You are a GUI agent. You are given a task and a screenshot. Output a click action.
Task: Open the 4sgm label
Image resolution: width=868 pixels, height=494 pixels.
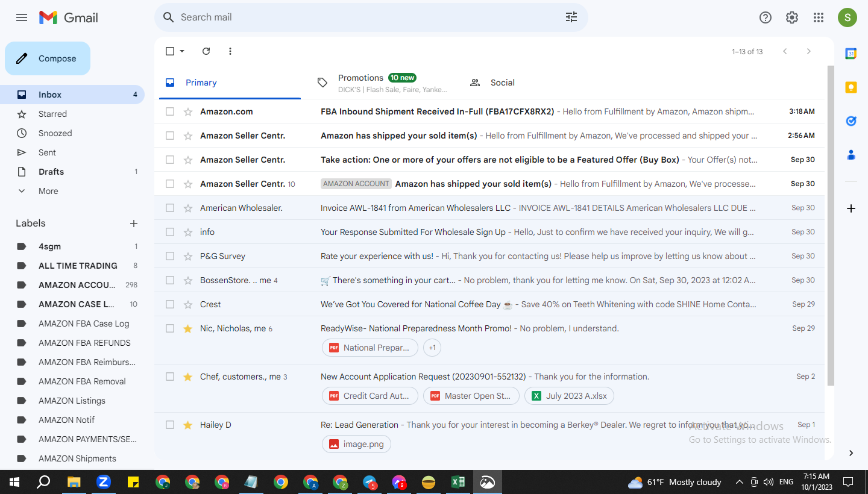coord(72,246)
